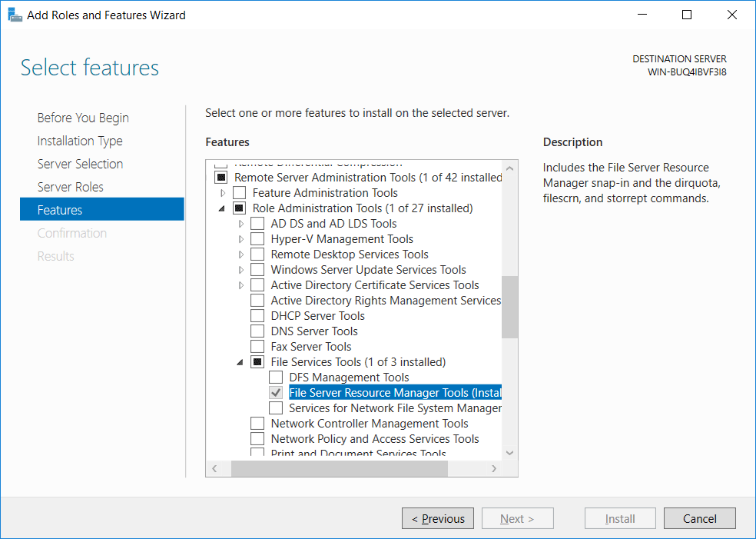This screenshot has width=756, height=539.
Task: Collapse the Role Administration Tools node
Action: tap(222, 208)
